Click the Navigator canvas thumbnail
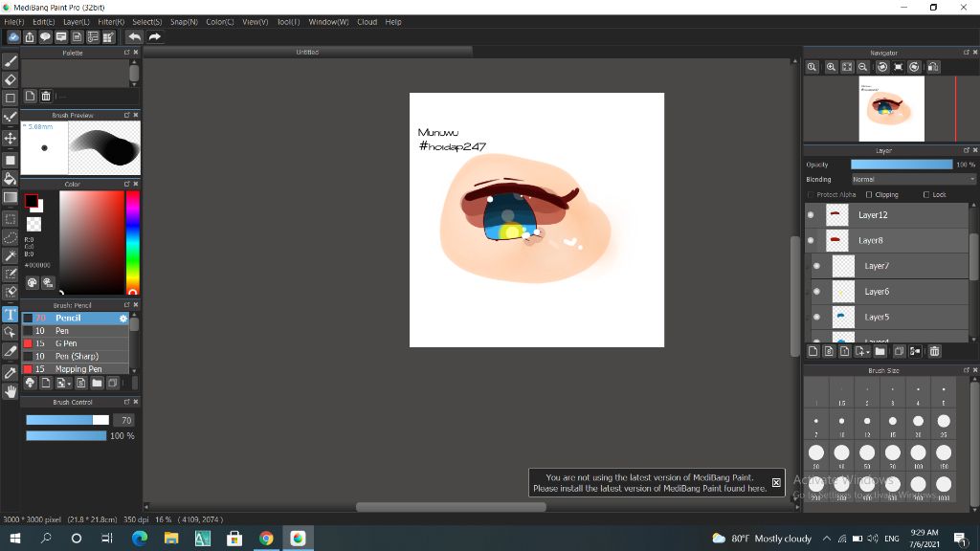980x551 pixels. coord(891,109)
